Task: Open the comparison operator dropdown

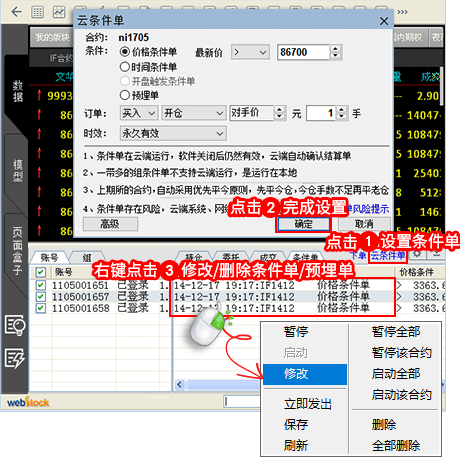Action: [x=250, y=52]
